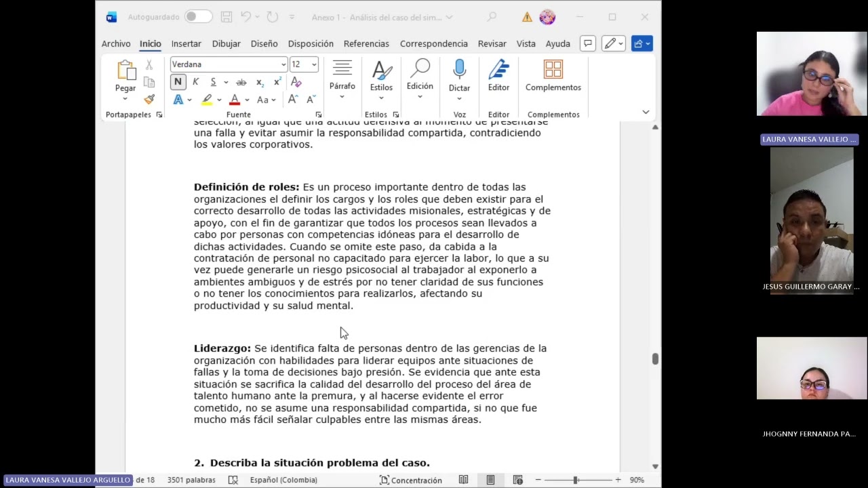This screenshot has width=868, height=488.
Task: Clear all formatting eraser icon
Action: 296,82
